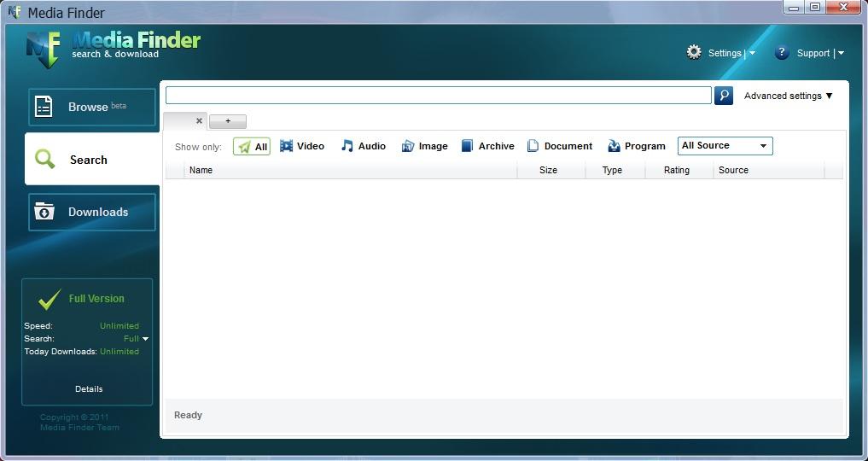Click the Media Finder logo

pos(114,49)
